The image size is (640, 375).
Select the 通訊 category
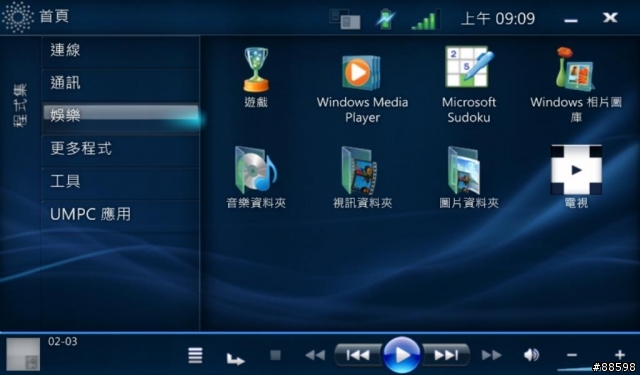click(x=121, y=84)
